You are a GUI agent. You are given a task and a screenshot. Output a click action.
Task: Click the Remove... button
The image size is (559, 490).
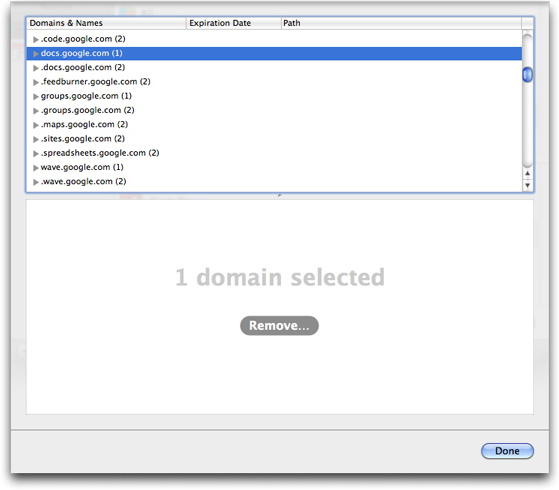coord(279,326)
